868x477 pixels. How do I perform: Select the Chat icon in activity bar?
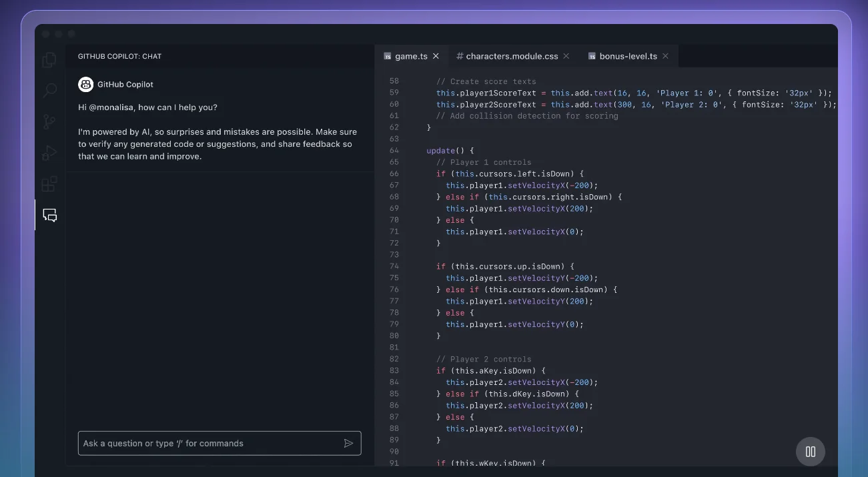[x=50, y=215]
